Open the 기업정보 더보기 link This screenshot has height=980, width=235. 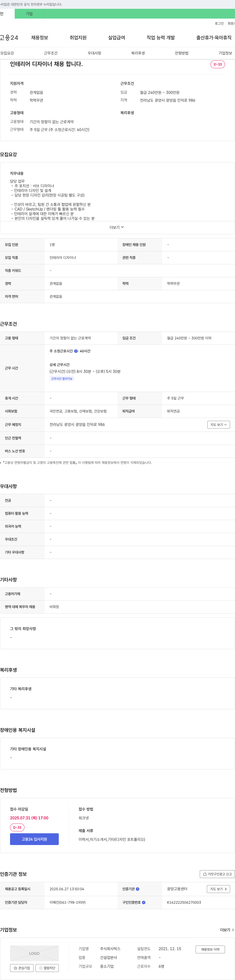click(227, 930)
